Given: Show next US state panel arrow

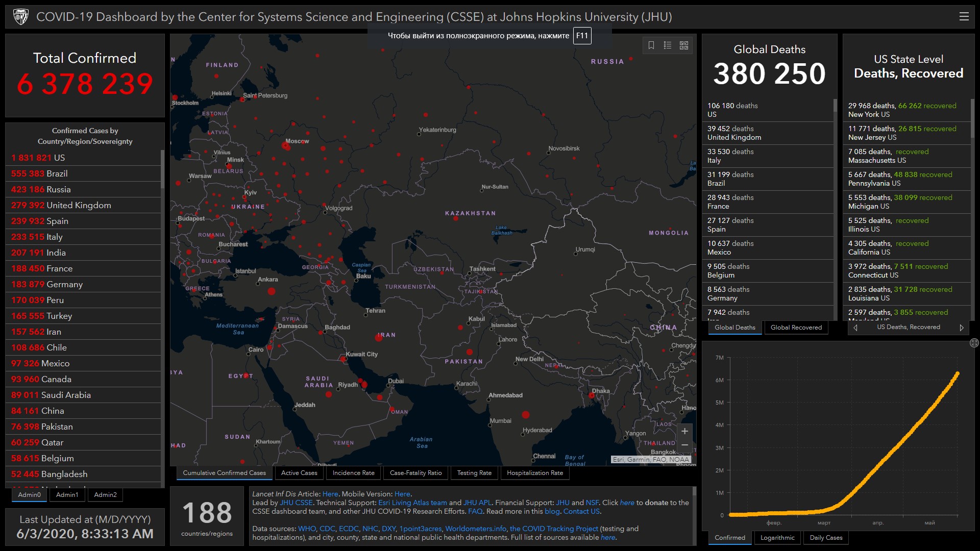Looking at the screenshot, I should pos(962,328).
